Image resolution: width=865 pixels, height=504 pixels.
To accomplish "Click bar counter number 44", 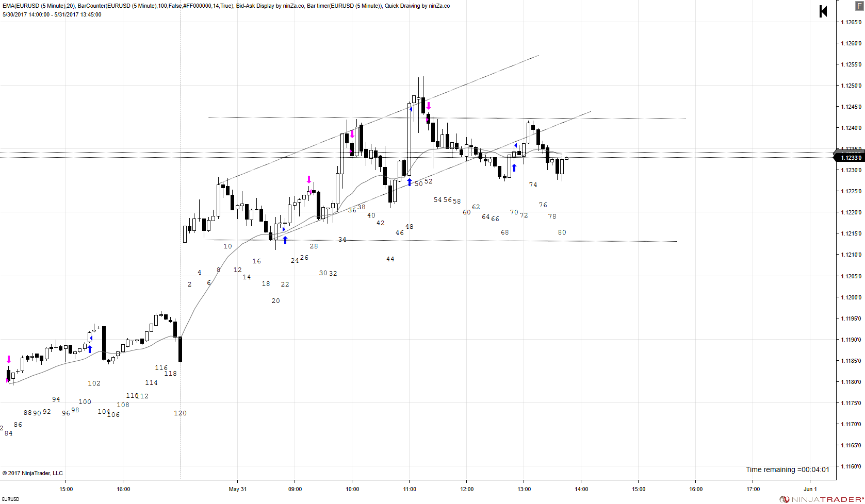I will click(x=390, y=259).
